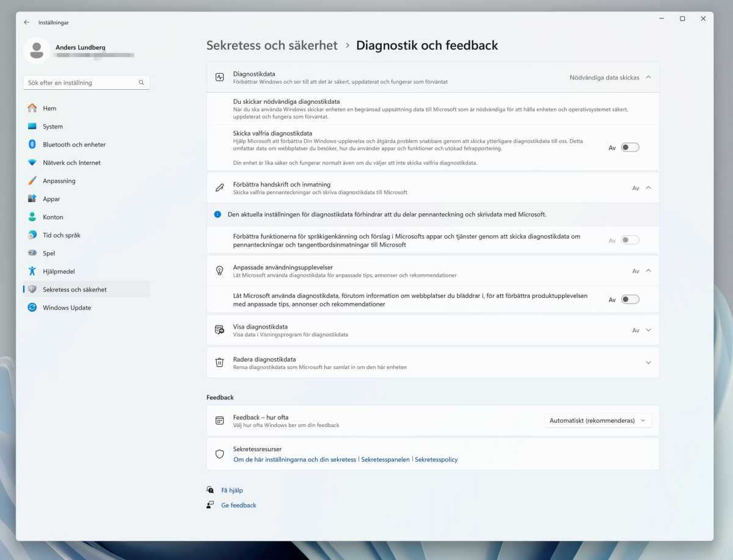Screen dimensions: 733x560
Task: Open the Sekretesspolicy link
Action: (x=436, y=459)
